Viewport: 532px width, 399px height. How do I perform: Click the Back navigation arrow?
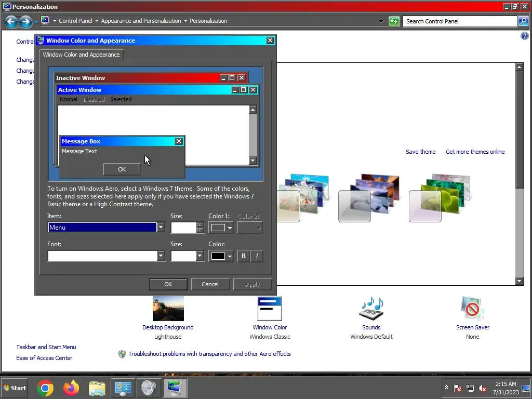tap(11, 22)
